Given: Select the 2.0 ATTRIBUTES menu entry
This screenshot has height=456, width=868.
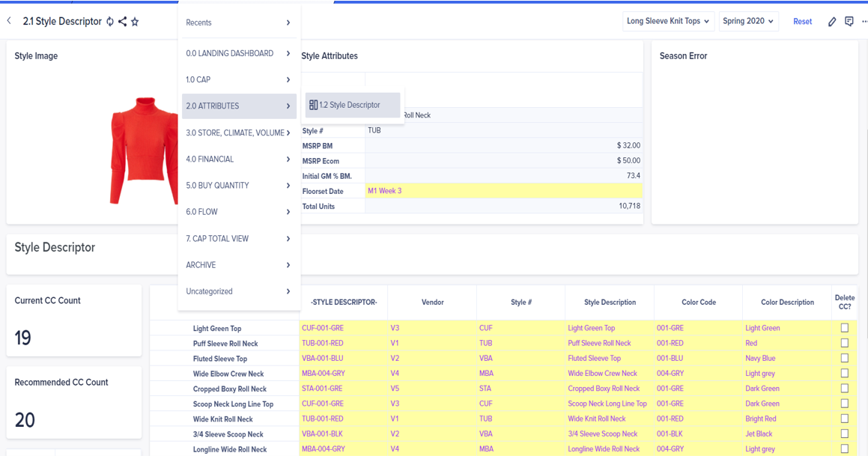Looking at the screenshot, I should pos(225,106).
